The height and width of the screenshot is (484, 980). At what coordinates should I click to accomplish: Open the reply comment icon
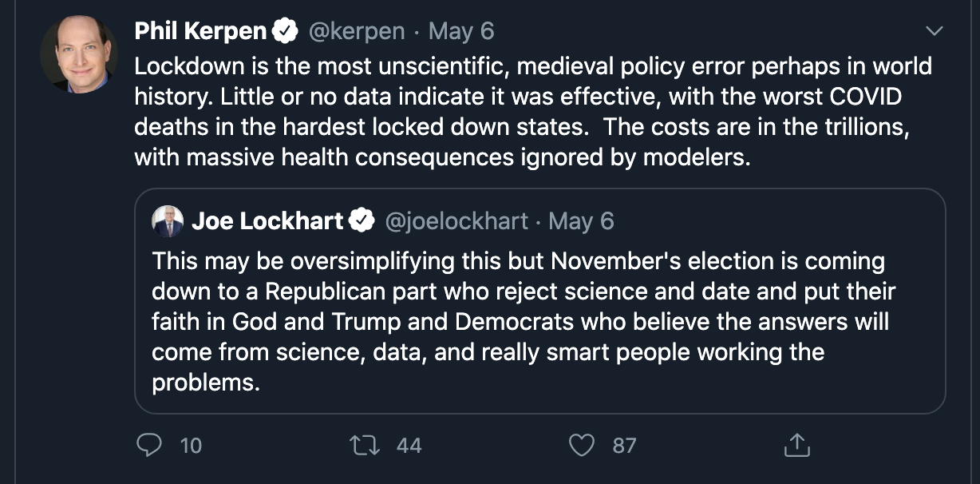coord(149,445)
